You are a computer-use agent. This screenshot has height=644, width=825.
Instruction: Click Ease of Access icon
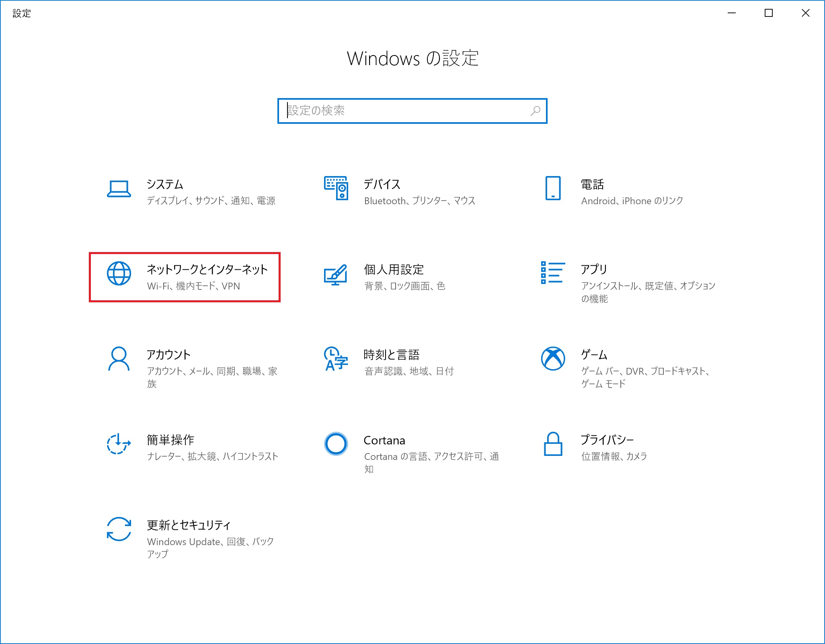pos(119,444)
